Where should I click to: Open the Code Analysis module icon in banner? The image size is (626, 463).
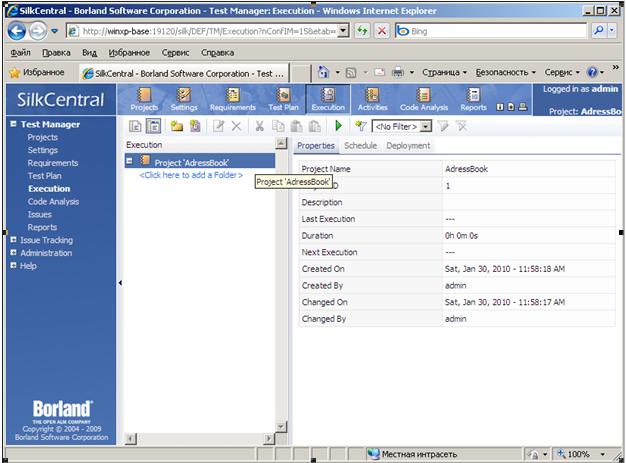click(424, 99)
